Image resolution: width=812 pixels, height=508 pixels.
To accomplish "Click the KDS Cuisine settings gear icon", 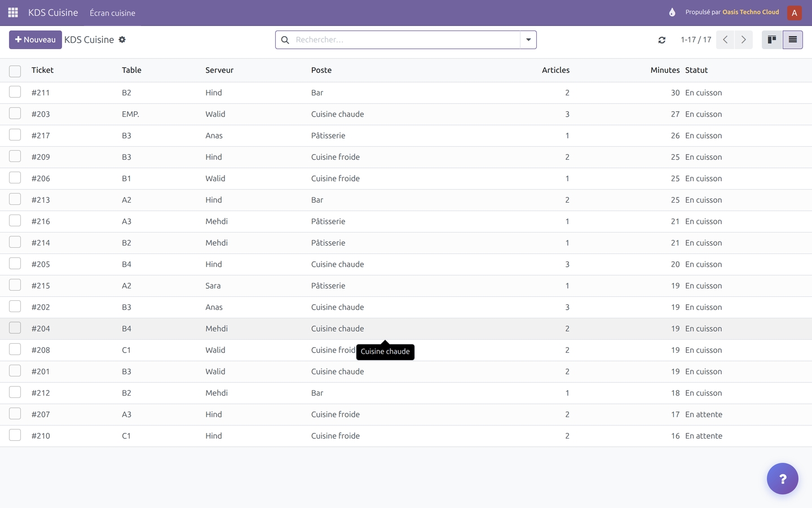I will pos(122,40).
